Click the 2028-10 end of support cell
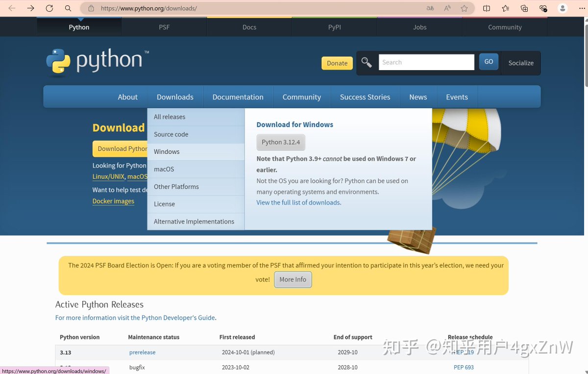 (x=347, y=367)
